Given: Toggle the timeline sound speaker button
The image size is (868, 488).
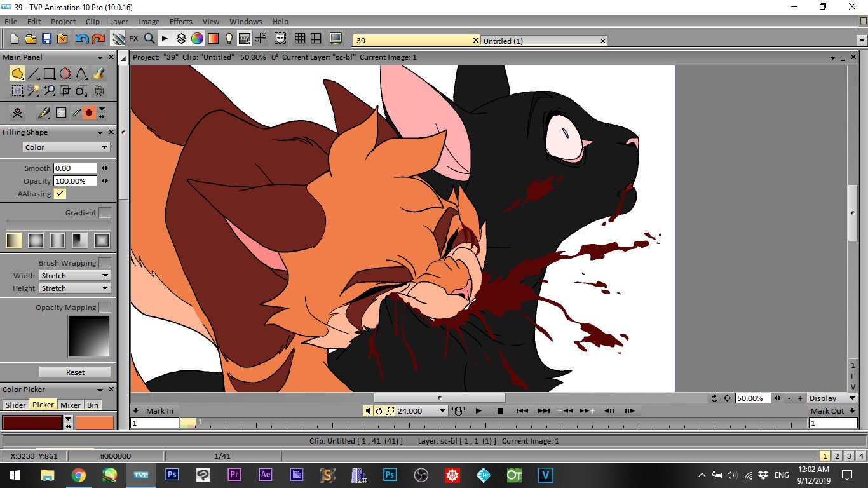Looking at the screenshot, I should point(368,410).
